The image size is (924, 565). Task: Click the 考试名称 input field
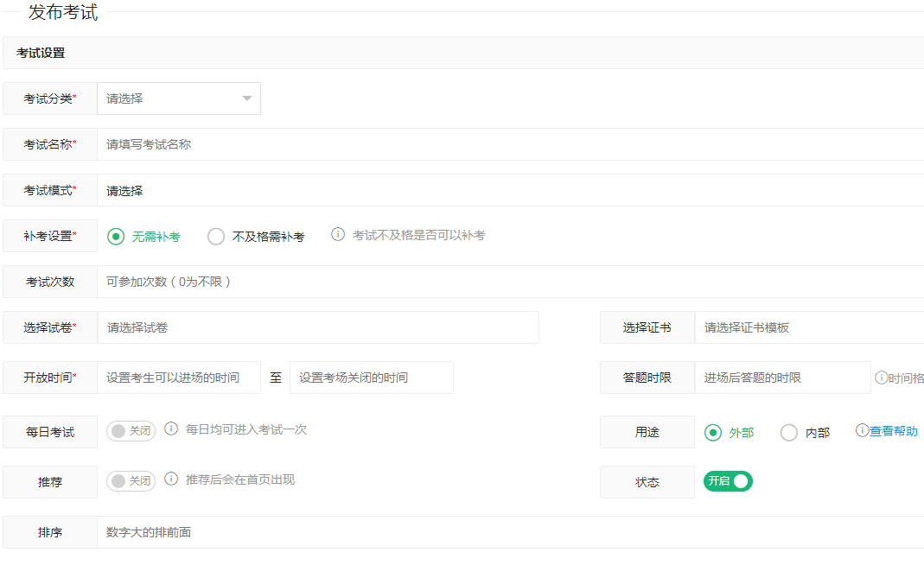coord(510,144)
